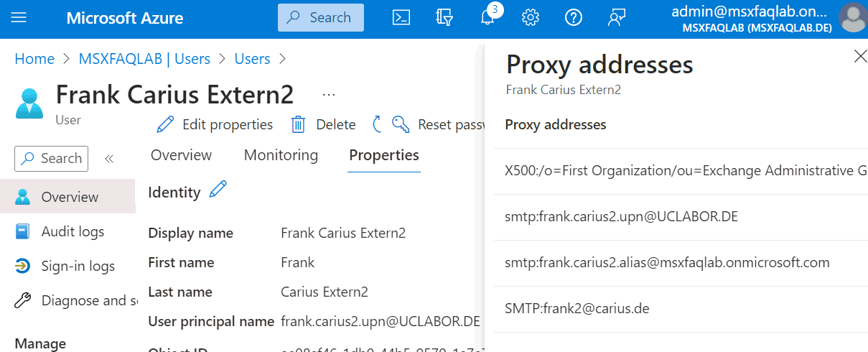Image resolution: width=868 pixels, height=352 pixels.
Task: Click the Reset password key icon
Action: point(401,124)
